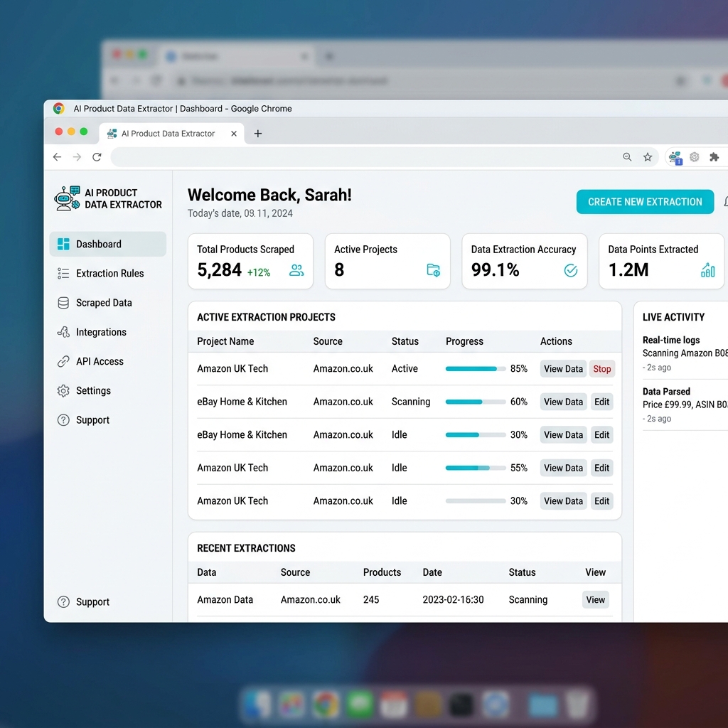Click the checkmark icon in Accuracy card

coord(571,270)
